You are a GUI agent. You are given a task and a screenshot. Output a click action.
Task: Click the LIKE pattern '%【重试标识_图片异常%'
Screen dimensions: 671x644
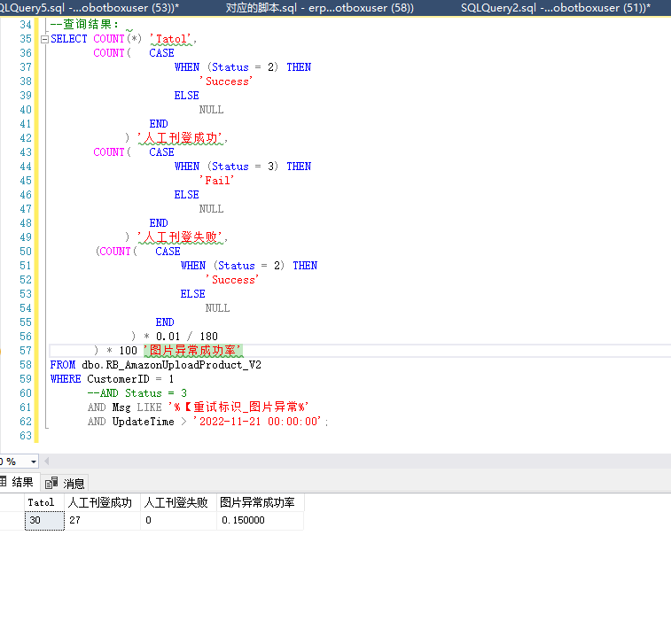point(238,407)
